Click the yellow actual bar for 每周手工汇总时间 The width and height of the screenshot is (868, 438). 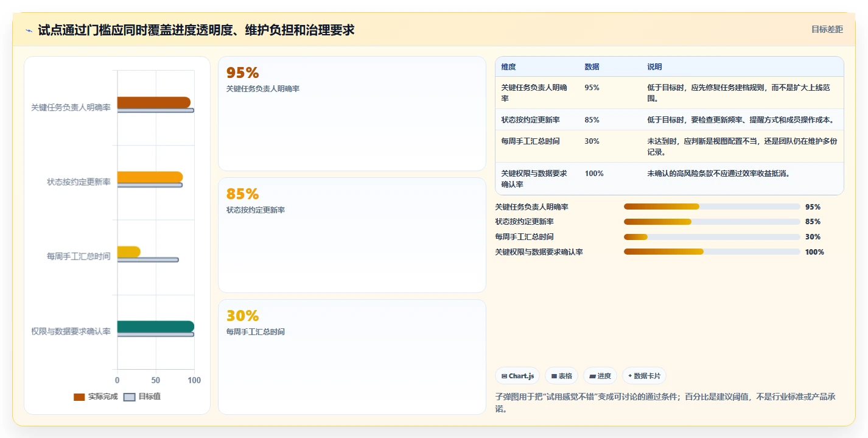pos(129,252)
